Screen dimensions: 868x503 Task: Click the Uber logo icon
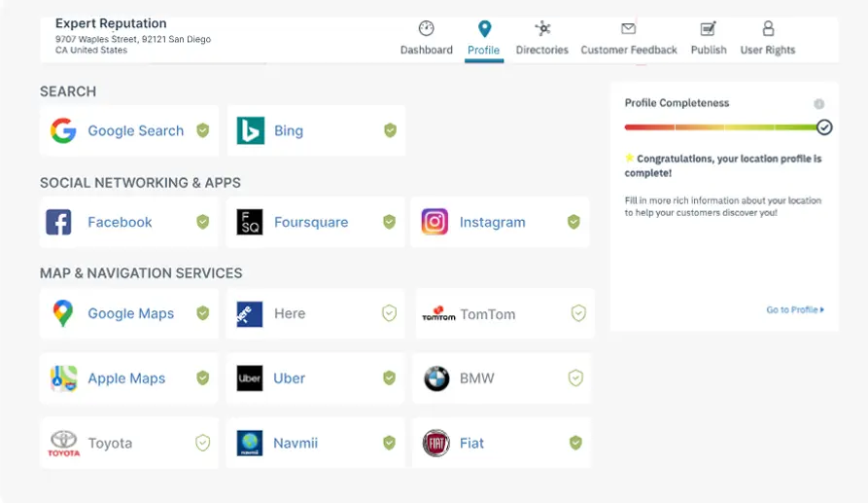click(250, 378)
